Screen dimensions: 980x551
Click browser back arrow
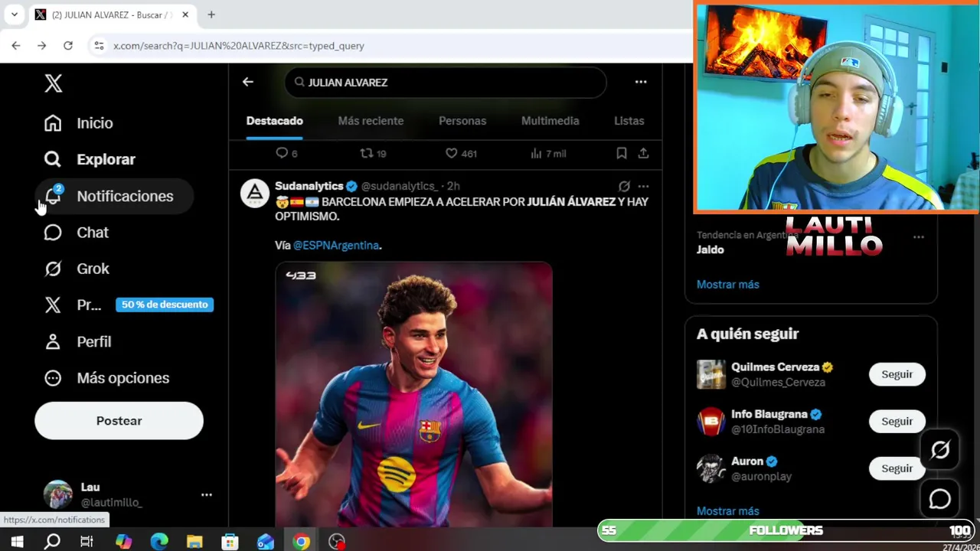pos(16,46)
